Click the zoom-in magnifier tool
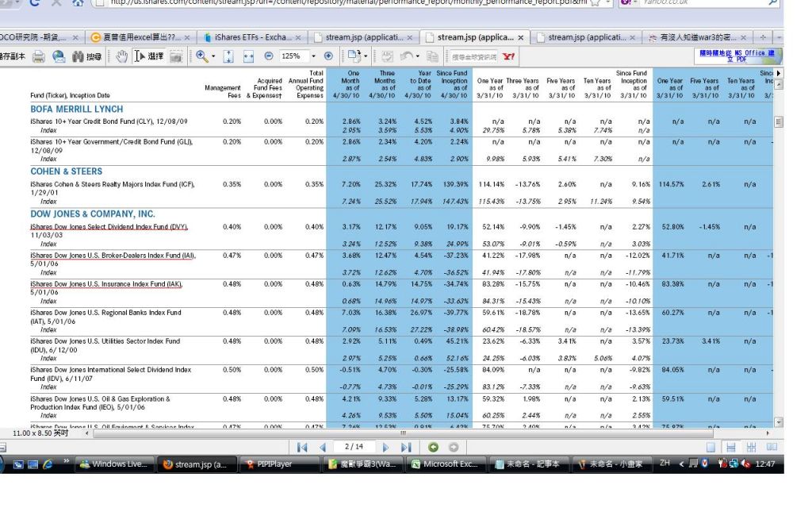812x508 pixels. pyautogui.click(x=202, y=56)
